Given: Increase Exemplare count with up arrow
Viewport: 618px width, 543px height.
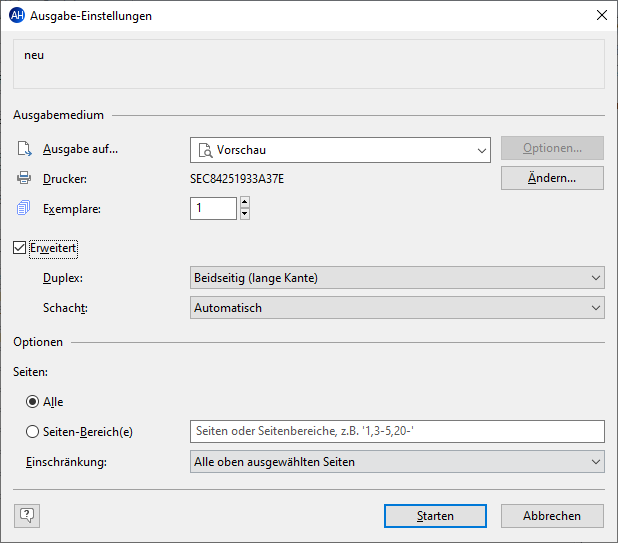Looking at the screenshot, I should [245, 203].
